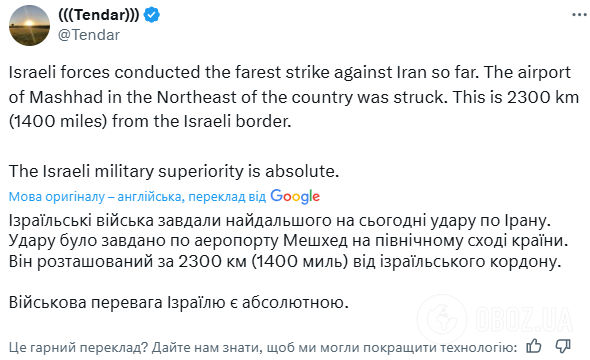
Task: Open the Tendar profile avatar picture
Action: click(29, 26)
